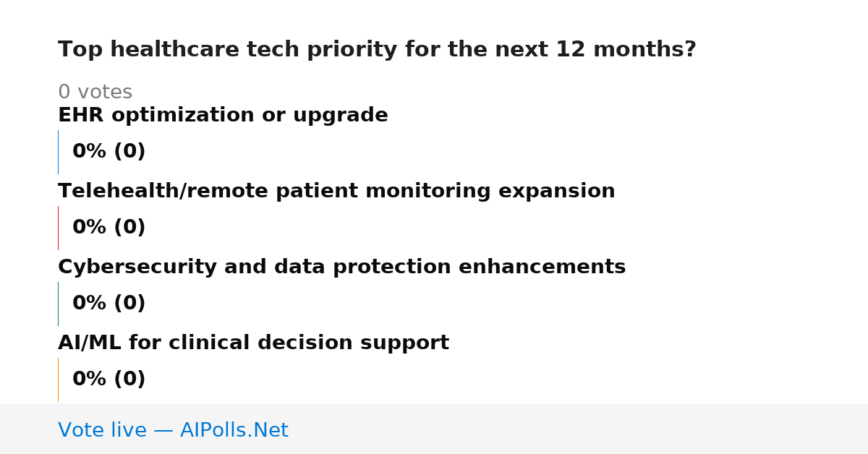Select Telehealth/remote patient monitoring expansion option
This screenshot has width=868, height=454.
tap(336, 192)
